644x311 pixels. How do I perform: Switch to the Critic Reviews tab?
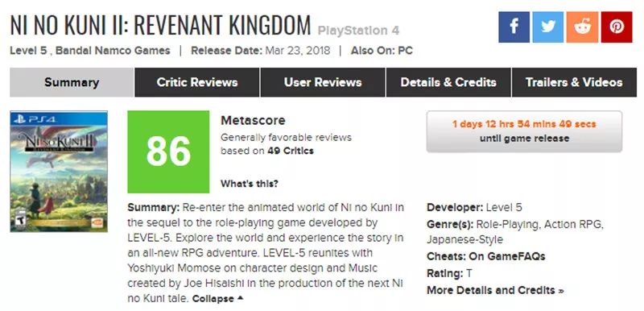(x=197, y=82)
